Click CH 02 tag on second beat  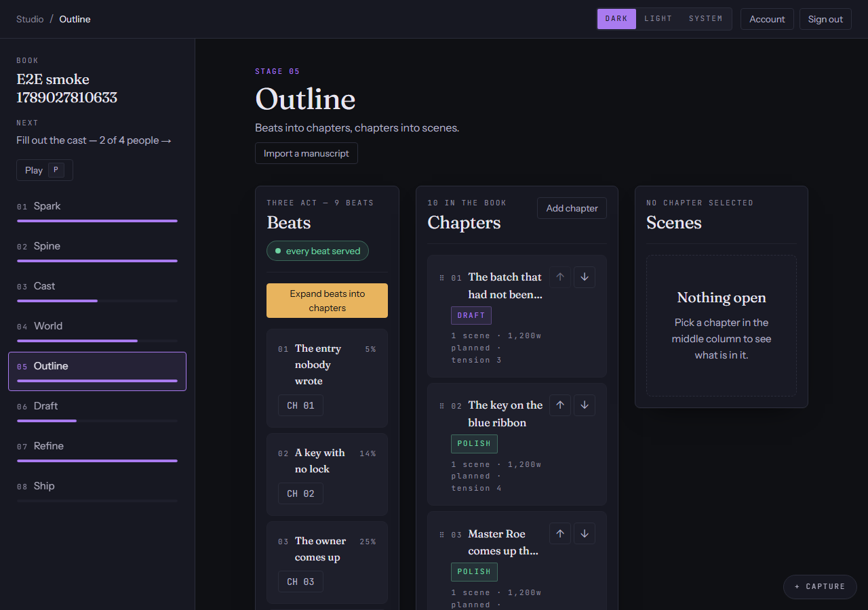click(x=300, y=493)
